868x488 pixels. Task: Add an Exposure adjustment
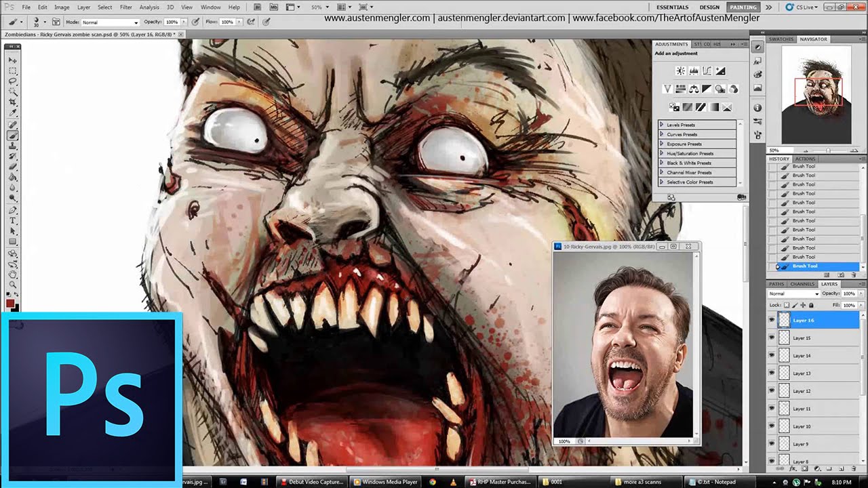pyautogui.click(x=721, y=70)
